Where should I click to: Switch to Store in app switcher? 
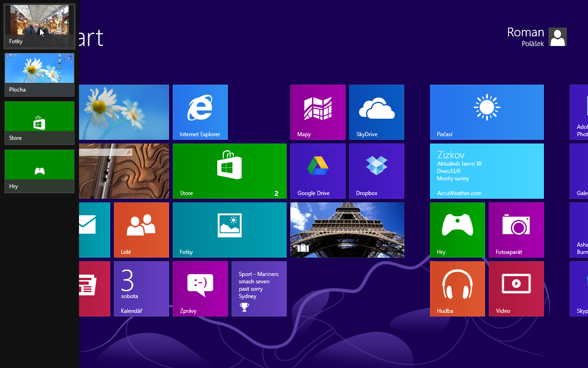tap(40, 123)
